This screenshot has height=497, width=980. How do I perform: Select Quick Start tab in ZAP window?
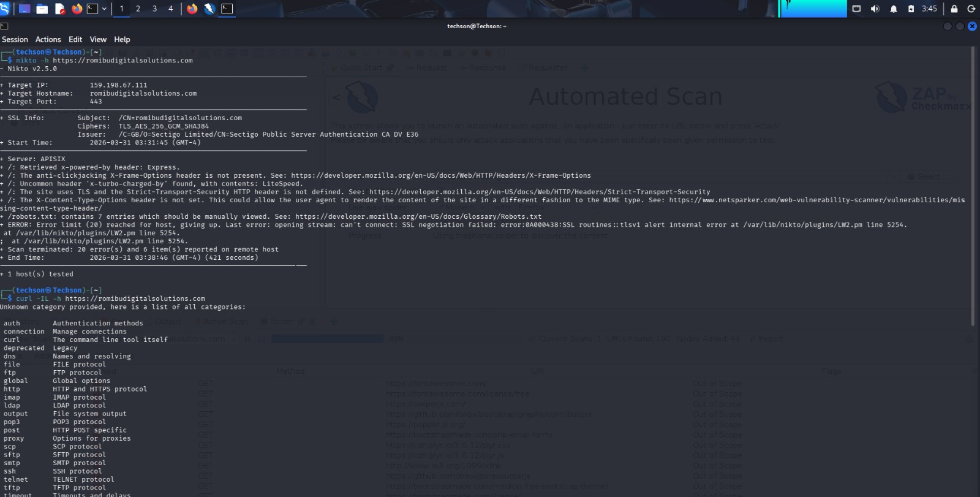(361, 67)
